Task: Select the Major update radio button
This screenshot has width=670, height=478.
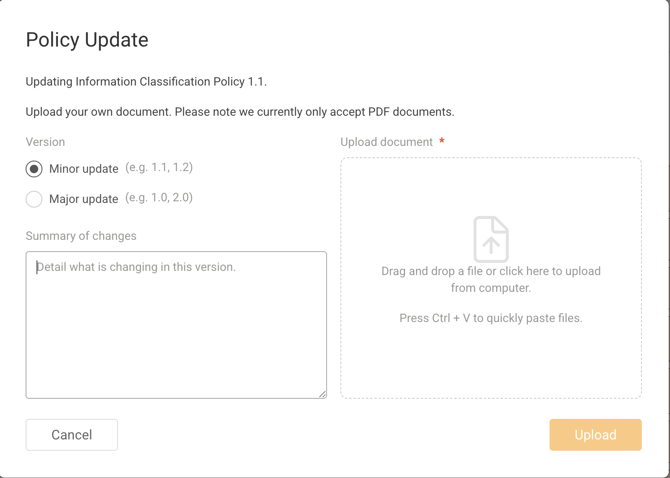Action: pos(34,199)
